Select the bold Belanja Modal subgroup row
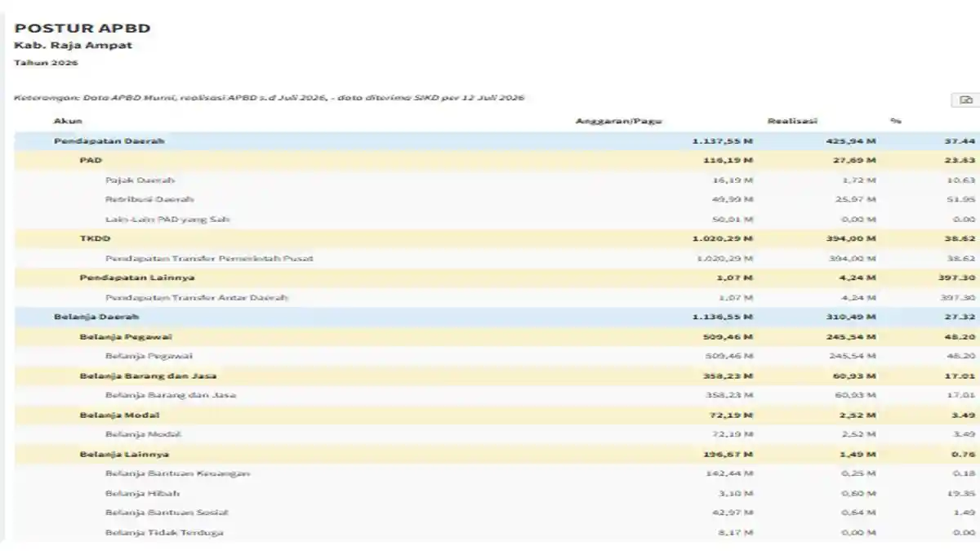 [x=497, y=415]
